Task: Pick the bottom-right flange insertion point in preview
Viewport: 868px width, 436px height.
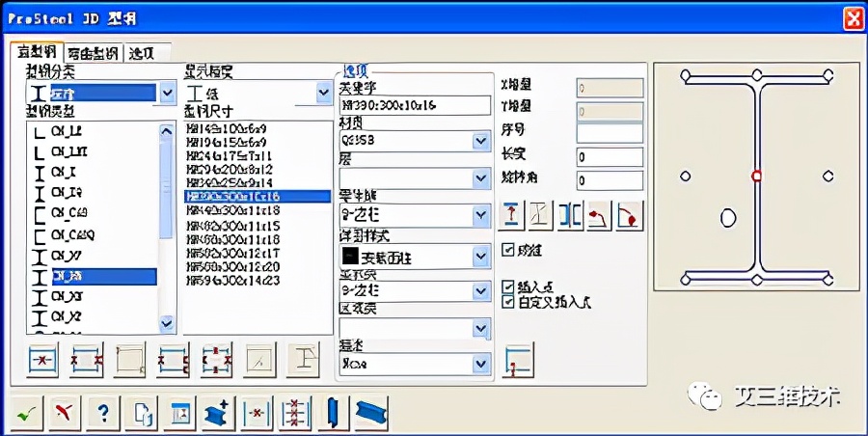Action: coord(828,279)
